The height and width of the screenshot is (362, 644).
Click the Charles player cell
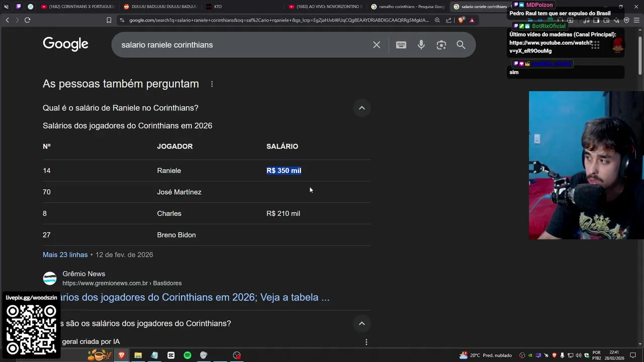click(169, 213)
